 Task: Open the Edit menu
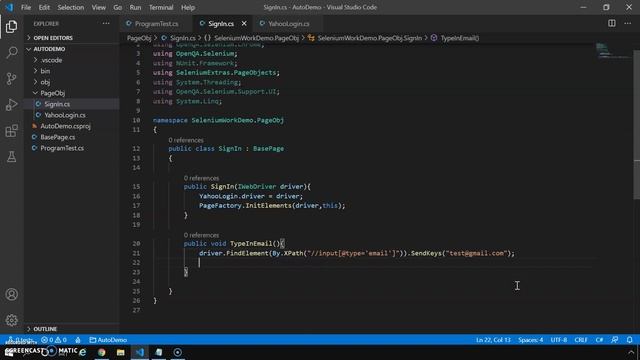coord(44,7)
